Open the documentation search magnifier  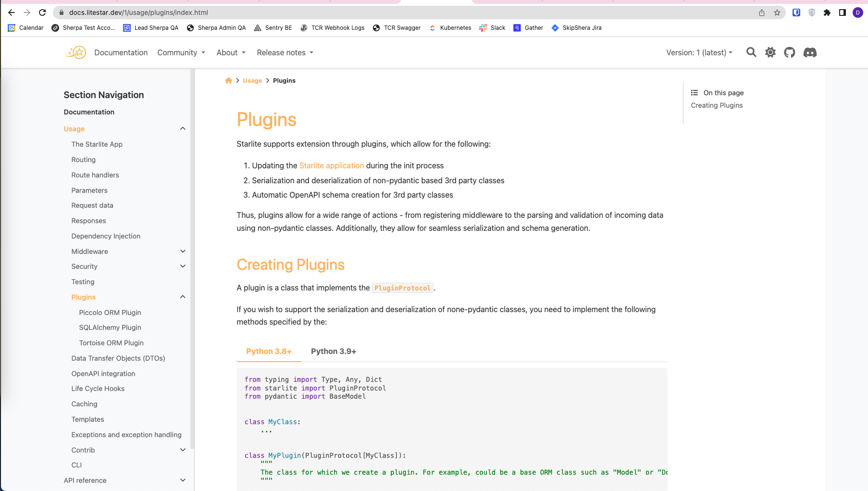point(751,52)
